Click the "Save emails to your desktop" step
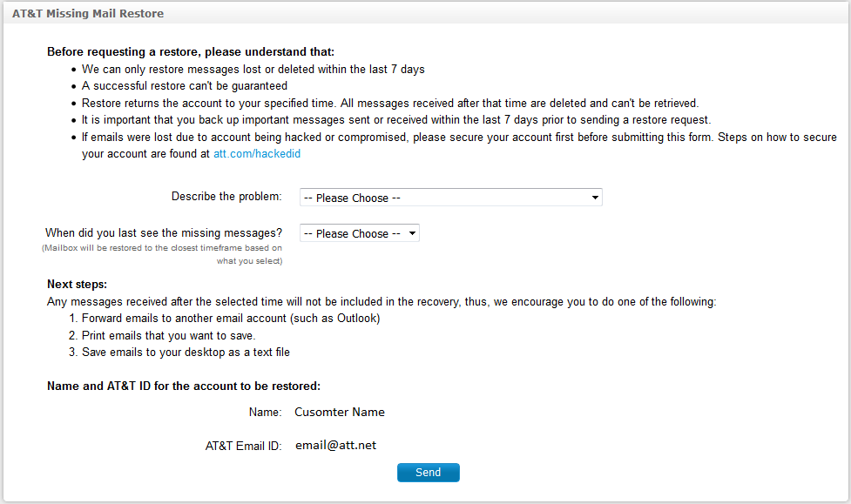 (186, 353)
